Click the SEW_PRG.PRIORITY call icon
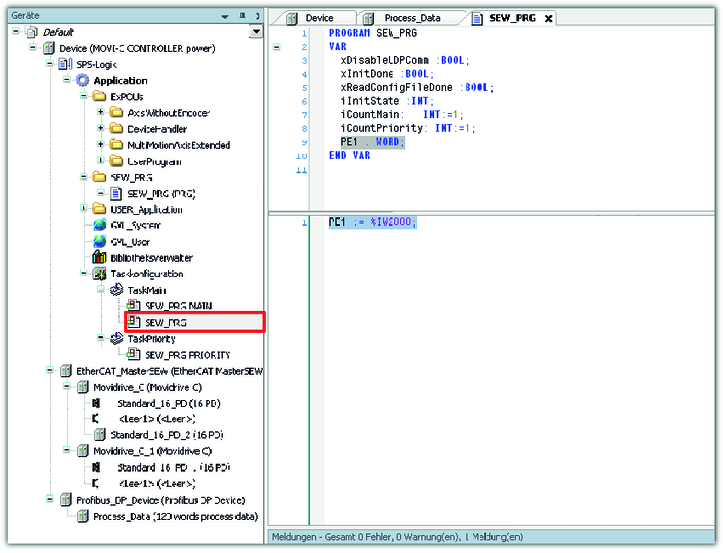 click(x=132, y=354)
